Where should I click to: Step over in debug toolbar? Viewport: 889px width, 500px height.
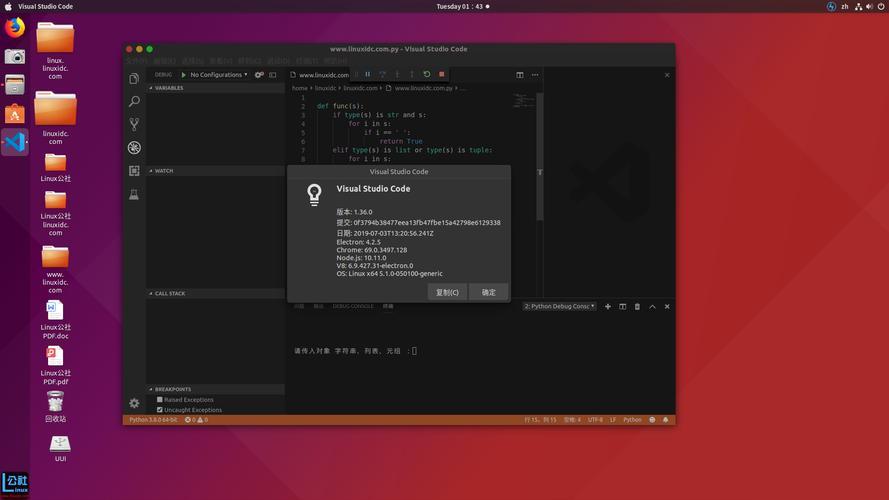[x=382, y=74]
